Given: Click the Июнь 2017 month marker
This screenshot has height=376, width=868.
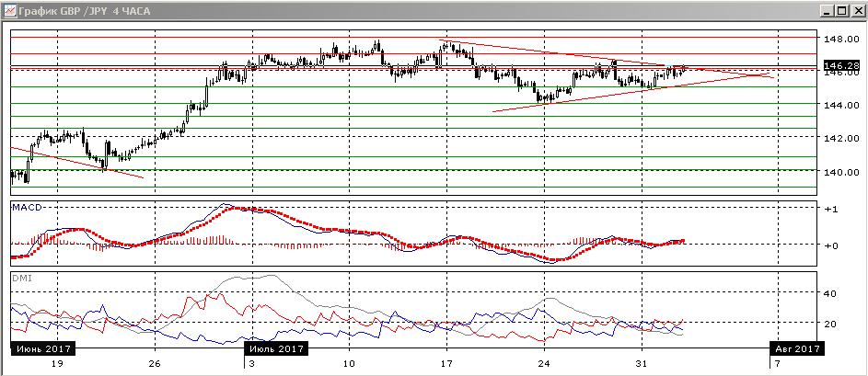Looking at the screenshot, I should pyautogui.click(x=44, y=349).
